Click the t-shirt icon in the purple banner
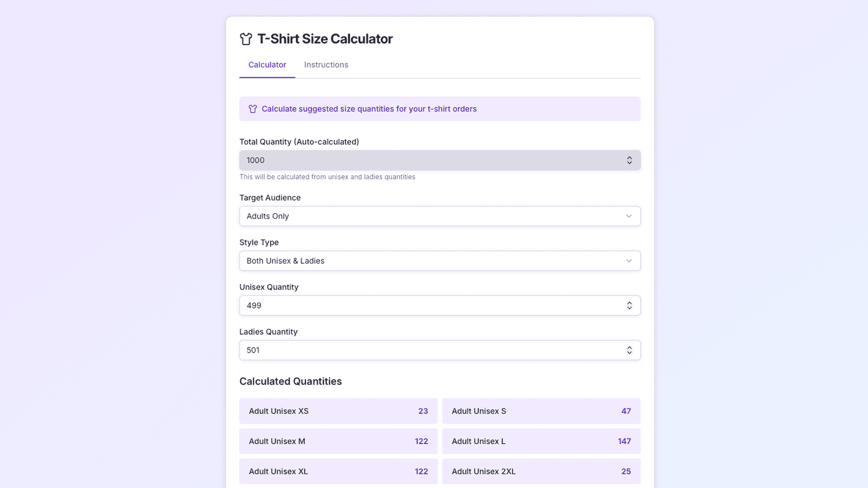Image resolution: width=868 pixels, height=488 pixels. (x=252, y=108)
